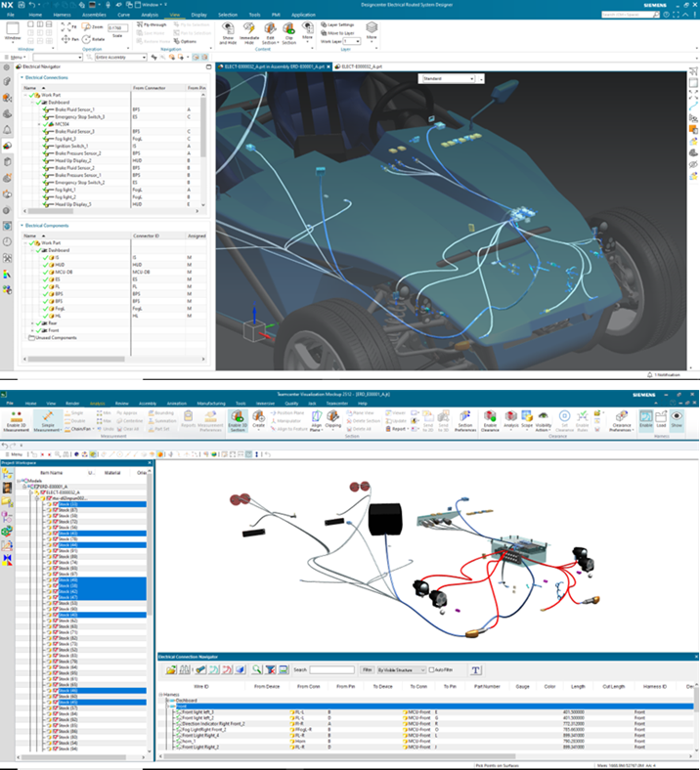Click funnel filter icon in Connection Navigator toolbar
The height and width of the screenshot is (770, 700).
[x=270, y=669]
